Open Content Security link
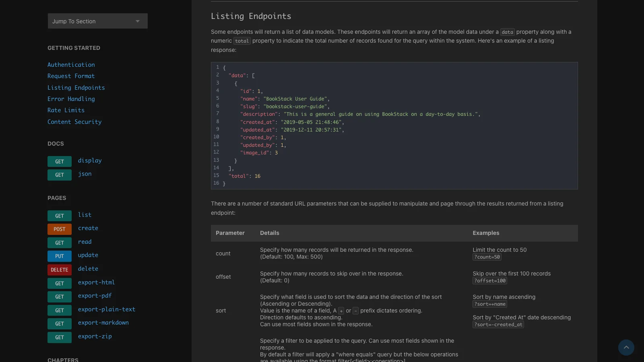 pos(74,122)
